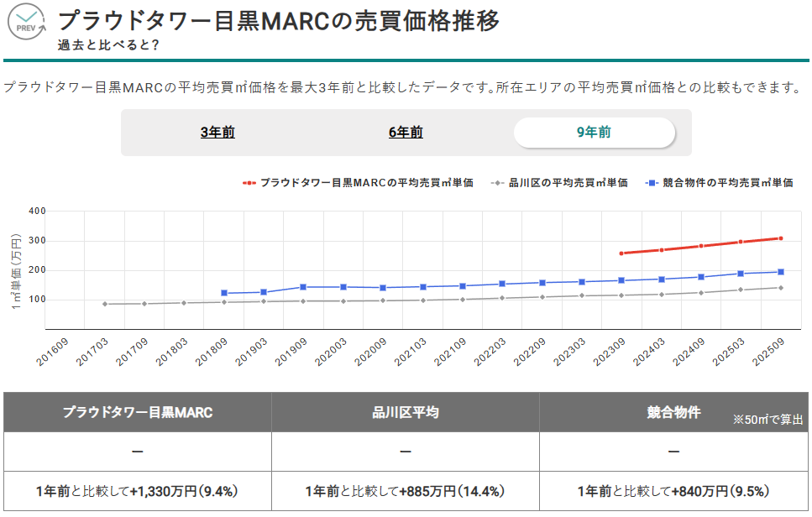Click the 202003 x-axis label
This screenshot has width=812, height=517.
point(332,352)
